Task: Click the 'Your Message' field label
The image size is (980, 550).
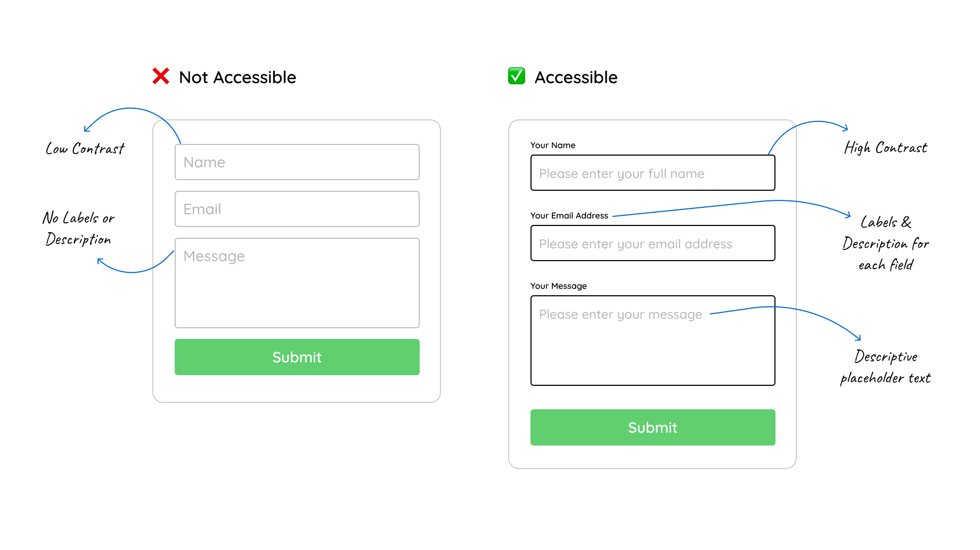Action: click(x=559, y=286)
